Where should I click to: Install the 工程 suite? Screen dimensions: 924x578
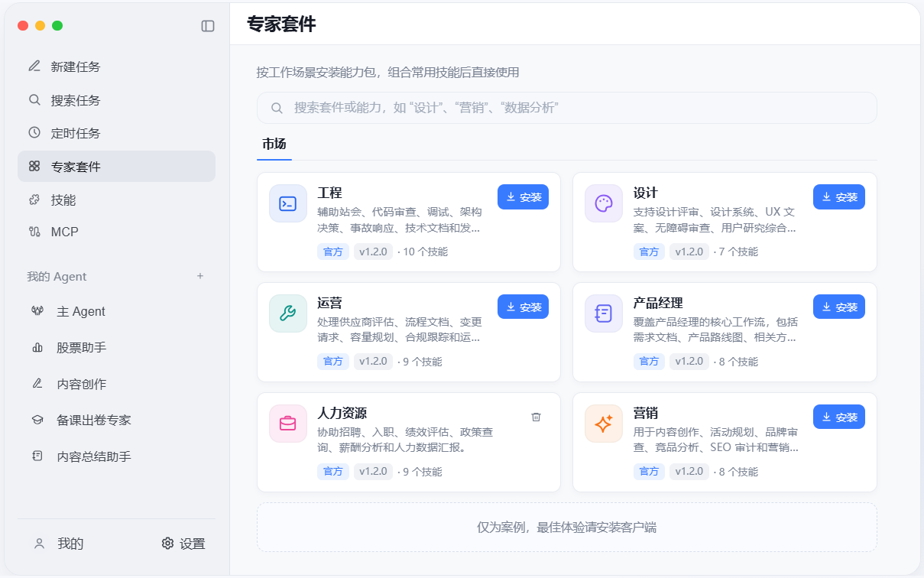[x=523, y=196]
